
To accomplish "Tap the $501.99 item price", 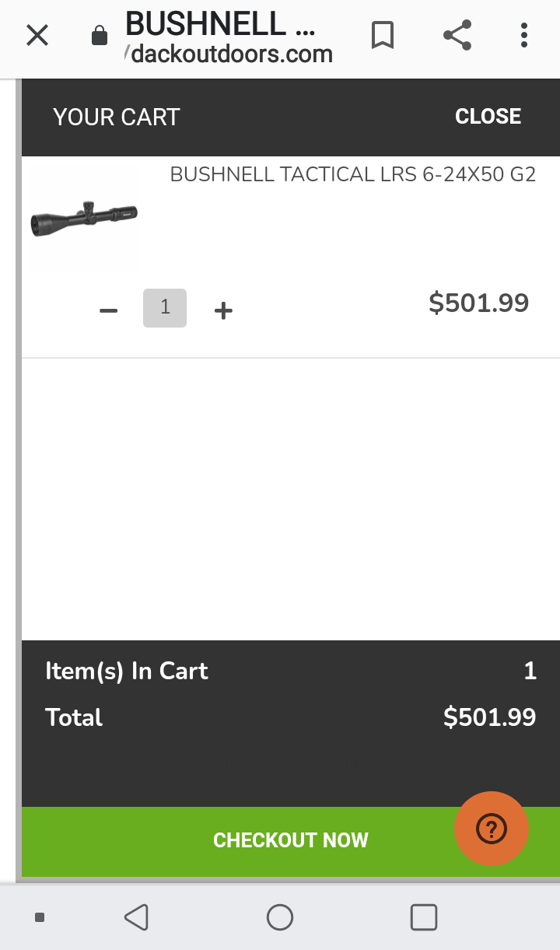I will pyautogui.click(x=479, y=303).
